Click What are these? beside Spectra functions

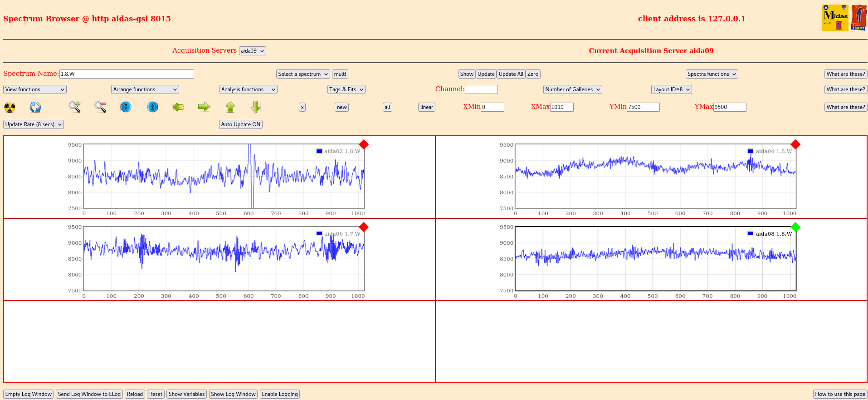(x=846, y=74)
